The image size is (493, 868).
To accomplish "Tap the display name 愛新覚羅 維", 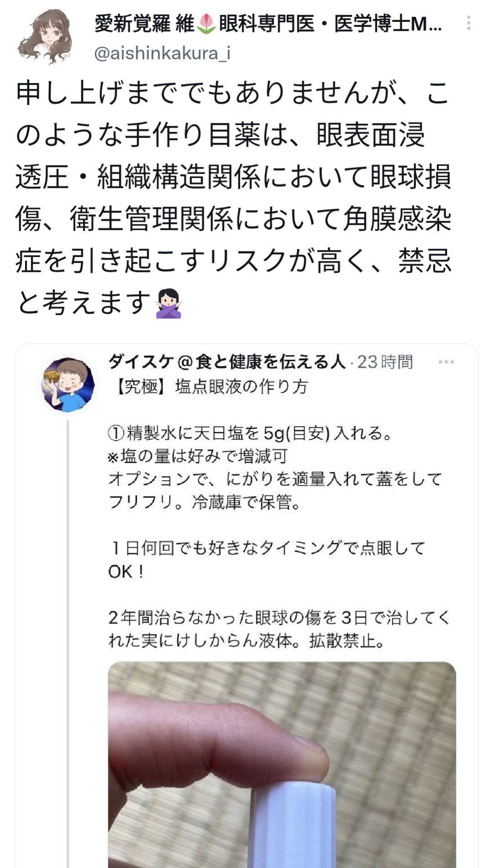I will click(145, 24).
